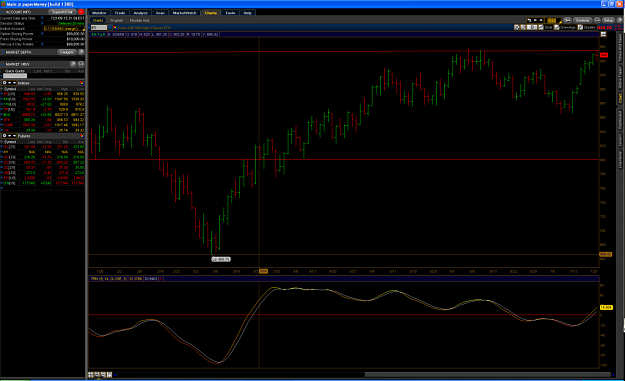Viewport: 625px width, 381px height.
Task: Click the yellow TRIX value label on axis
Action: [x=606, y=307]
